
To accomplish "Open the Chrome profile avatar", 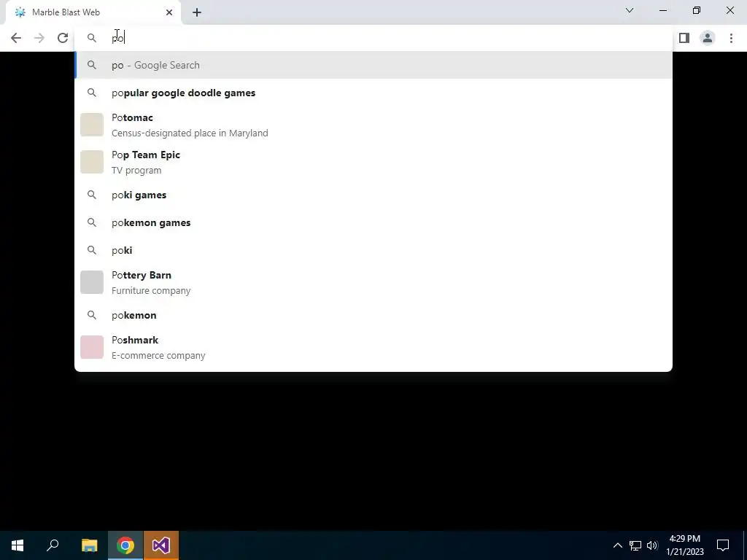I will click(708, 38).
